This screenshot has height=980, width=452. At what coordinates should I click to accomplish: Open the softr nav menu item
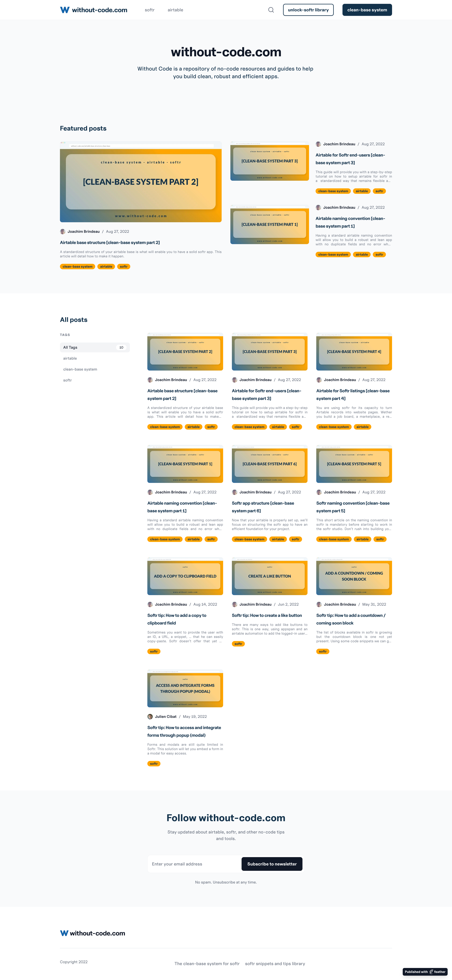tap(150, 10)
